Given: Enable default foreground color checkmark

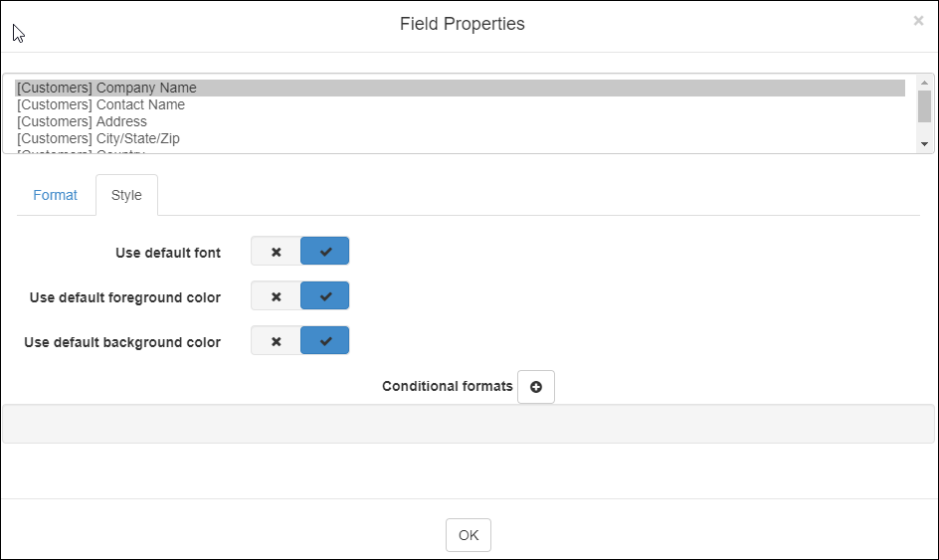Looking at the screenshot, I should (x=325, y=296).
